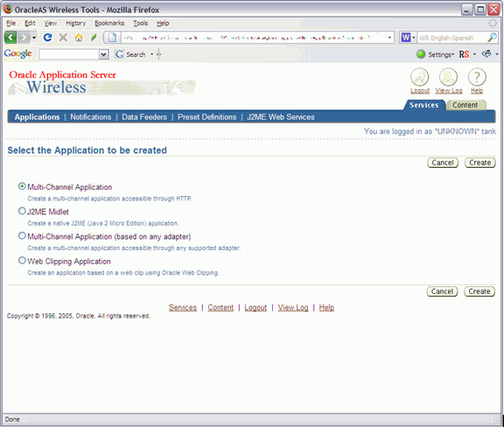Click the Oracle Application Server Wireless logo
504x427 pixels.
click(x=101, y=83)
